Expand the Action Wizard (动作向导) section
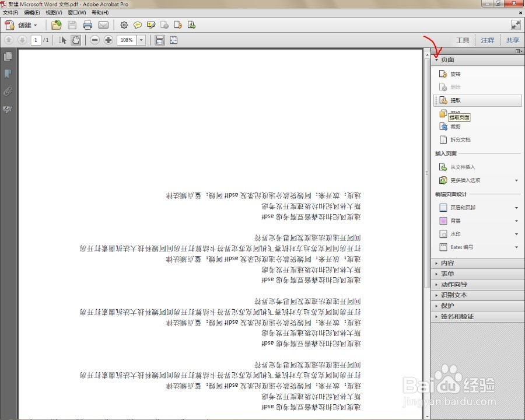This screenshot has width=525, height=420. pyautogui.click(x=478, y=285)
